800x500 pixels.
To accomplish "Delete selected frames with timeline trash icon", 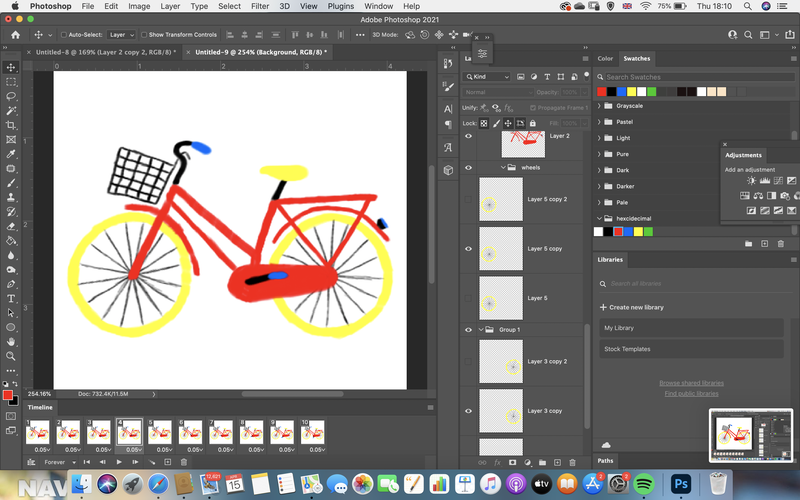I will pyautogui.click(x=184, y=462).
